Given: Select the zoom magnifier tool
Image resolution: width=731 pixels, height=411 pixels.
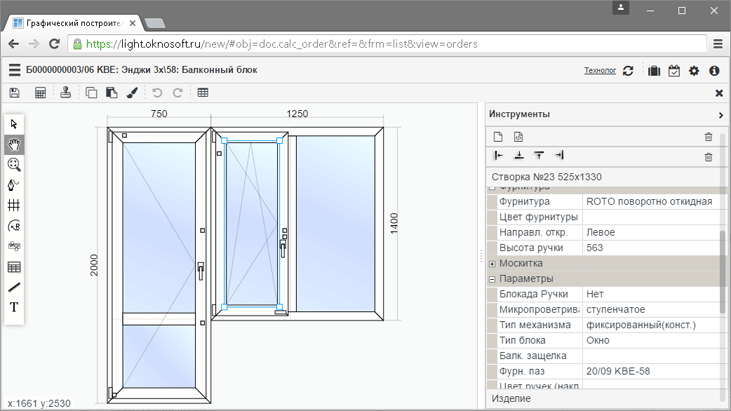Looking at the screenshot, I should click(x=14, y=165).
